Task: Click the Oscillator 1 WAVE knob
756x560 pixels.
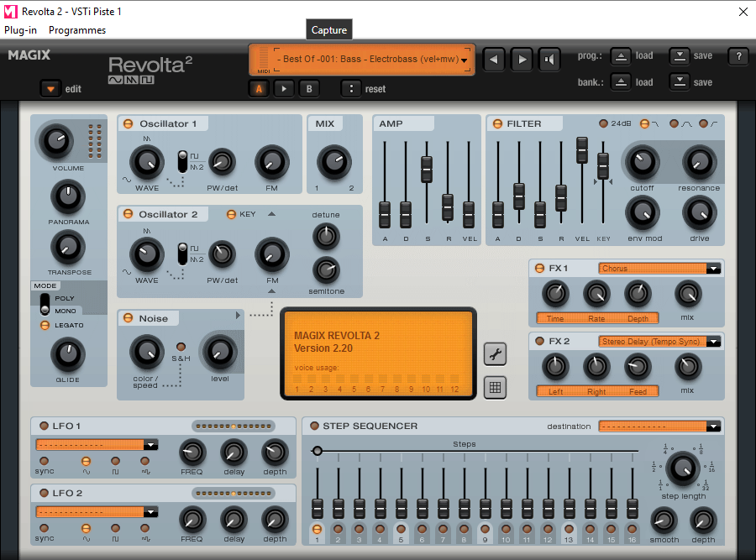Action: [147, 163]
